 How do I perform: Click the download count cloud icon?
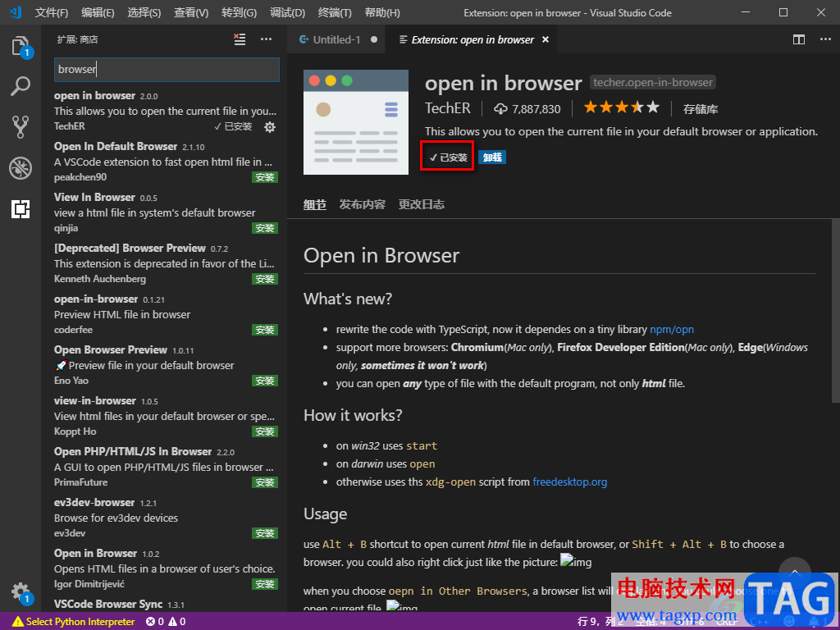pyautogui.click(x=500, y=109)
